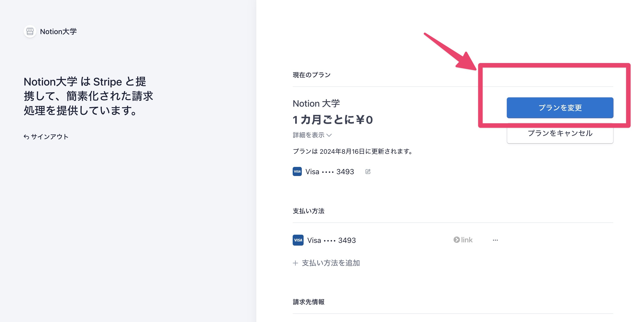This screenshot has width=644, height=322.
Task: Click the Stripe partnership description text
Action: [x=88, y=96]
